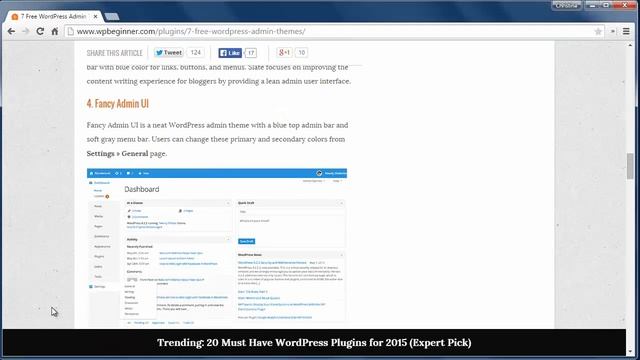Tweet this article with the Tweet button

[169, 53]
